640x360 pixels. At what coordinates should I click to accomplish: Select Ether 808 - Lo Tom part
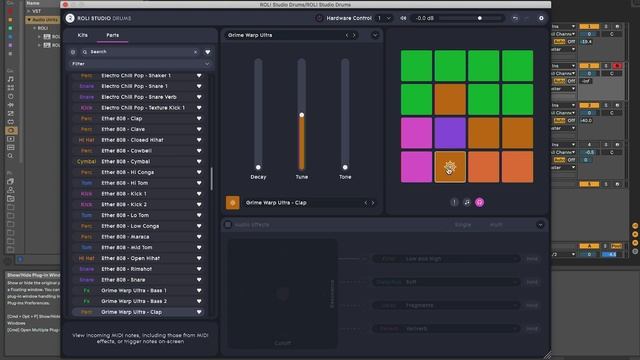(139, 215)
